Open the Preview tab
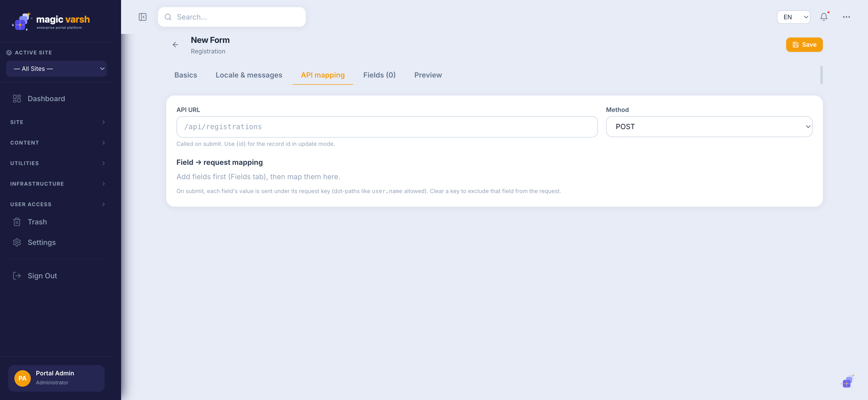The height and width of the screenshot is (400, 868). point(428,75)
